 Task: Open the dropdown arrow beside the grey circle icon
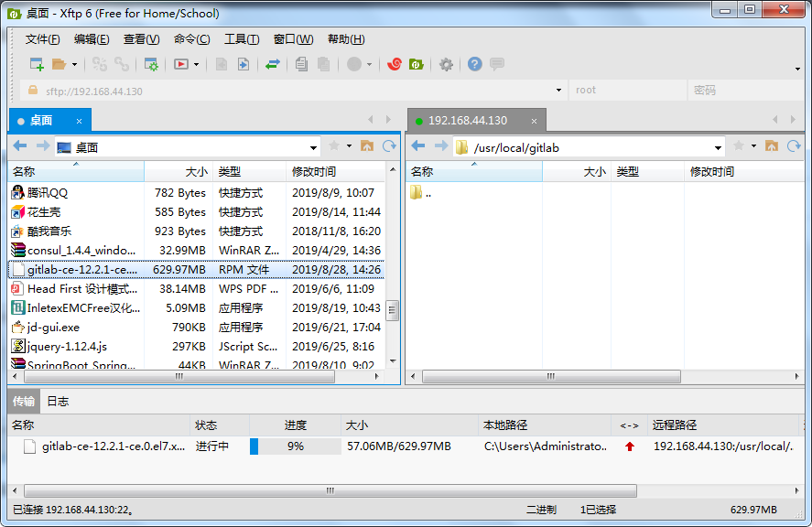click(x=369, y=65)
